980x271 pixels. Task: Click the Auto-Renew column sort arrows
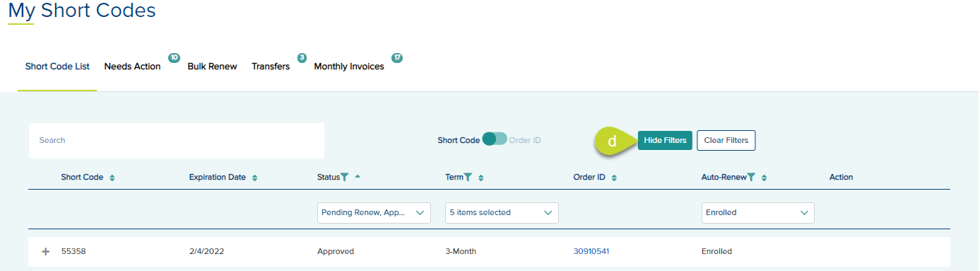[764, 178]
